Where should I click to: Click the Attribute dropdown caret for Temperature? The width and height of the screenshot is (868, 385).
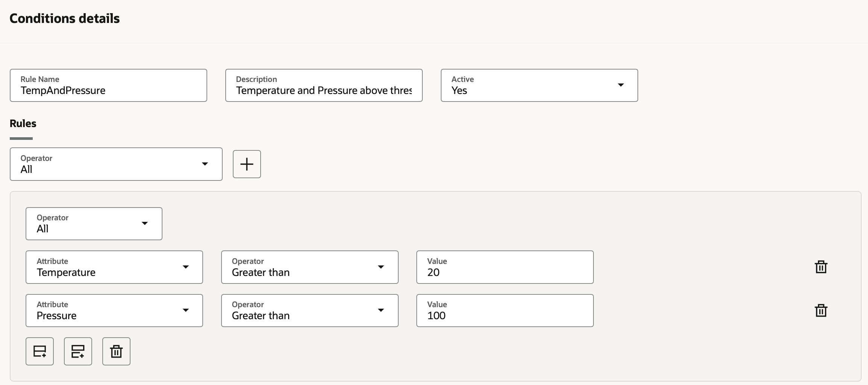186,267
